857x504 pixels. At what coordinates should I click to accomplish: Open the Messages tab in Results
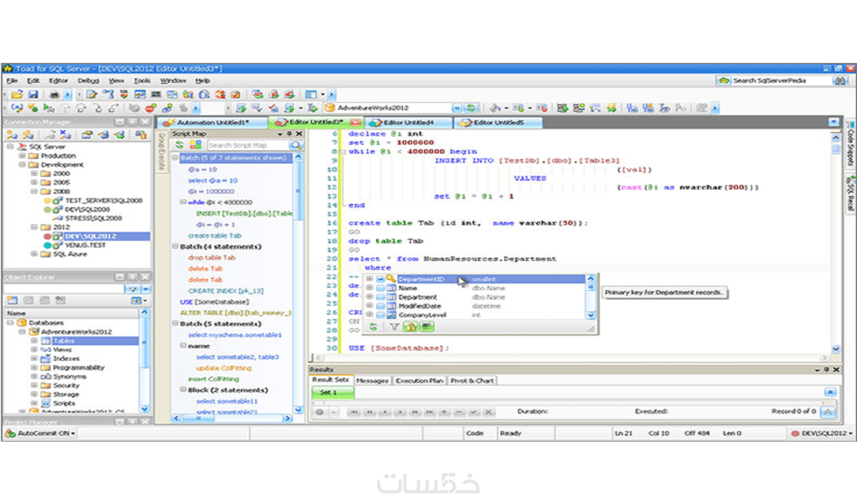pos(373,381)
